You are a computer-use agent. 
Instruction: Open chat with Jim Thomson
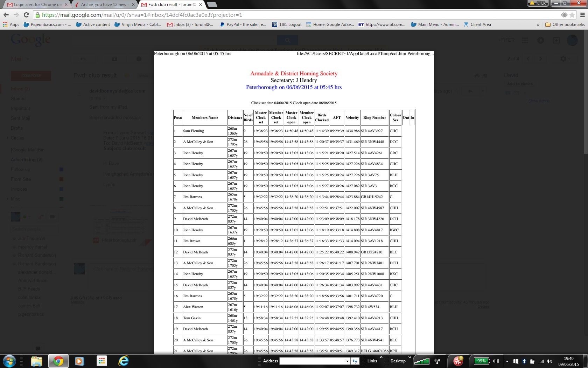[x=31, y=239]
